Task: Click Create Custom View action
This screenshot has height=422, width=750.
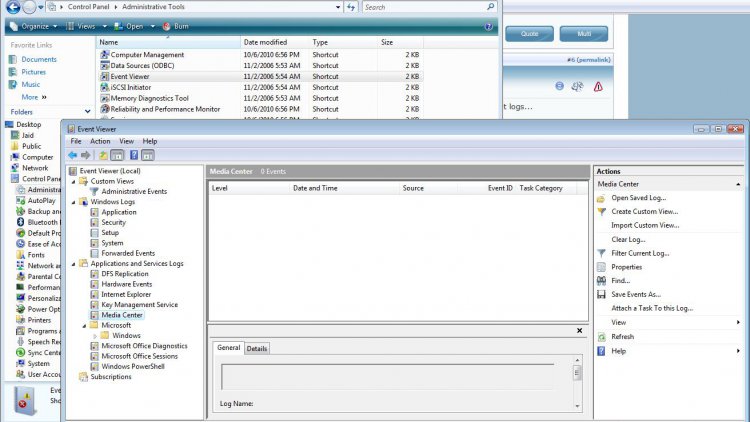Action: coord(644,211)
